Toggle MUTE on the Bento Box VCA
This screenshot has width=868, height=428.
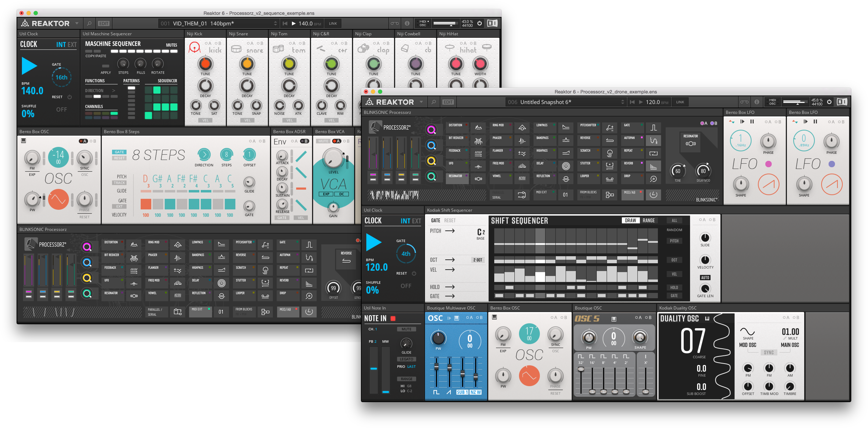[x=323, y=141]
